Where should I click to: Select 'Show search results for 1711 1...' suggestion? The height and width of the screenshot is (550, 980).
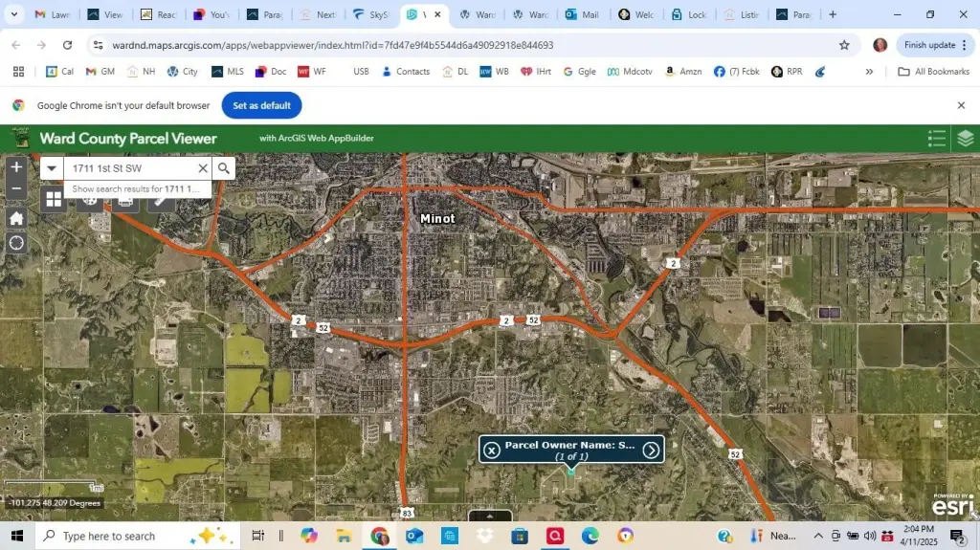[x=136, y=189]
